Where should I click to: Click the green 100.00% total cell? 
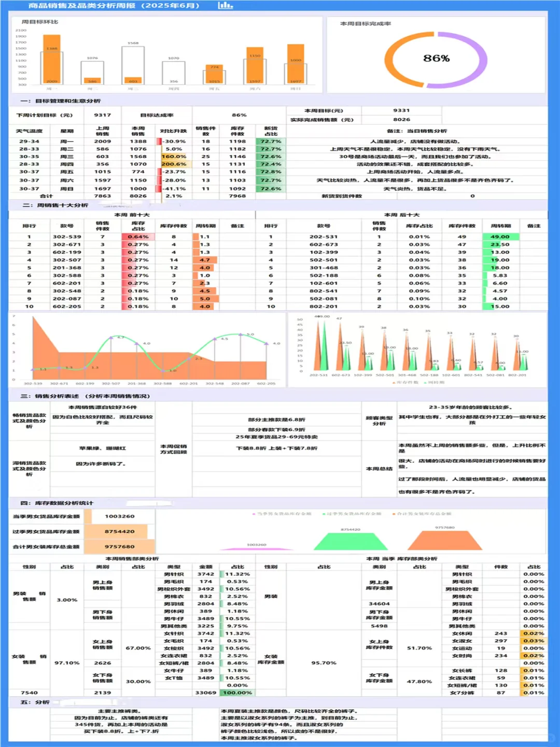237,693
